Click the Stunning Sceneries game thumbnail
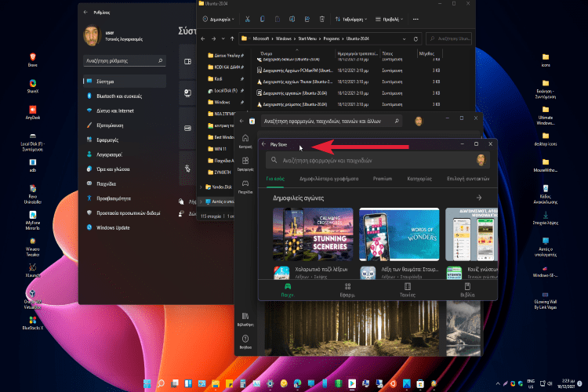 (x=313, y=234)
